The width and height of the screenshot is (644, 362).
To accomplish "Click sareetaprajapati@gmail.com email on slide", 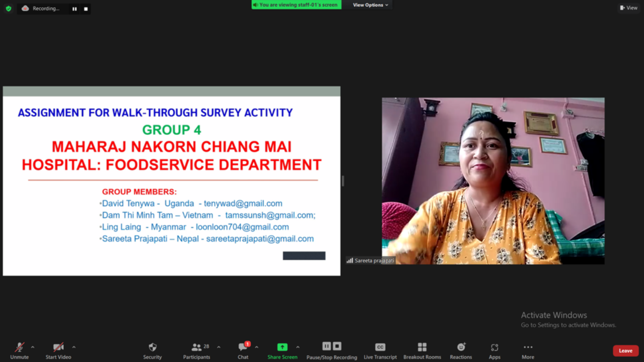I will click(260, 239).
